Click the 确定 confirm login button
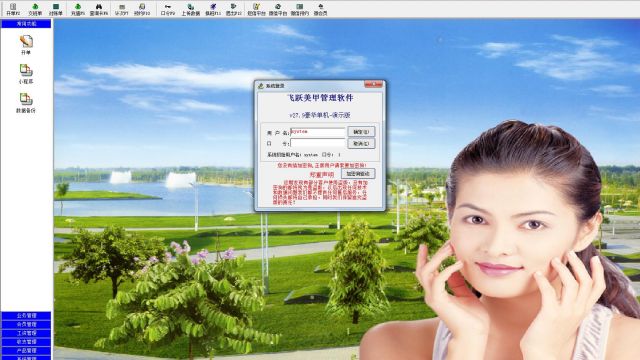 coord(361,132)
